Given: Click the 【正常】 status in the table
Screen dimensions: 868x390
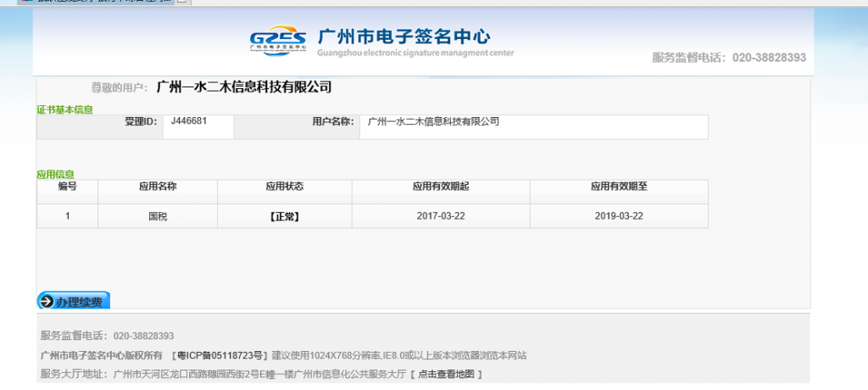Looking at the screenshot, I should coord(285,216).
